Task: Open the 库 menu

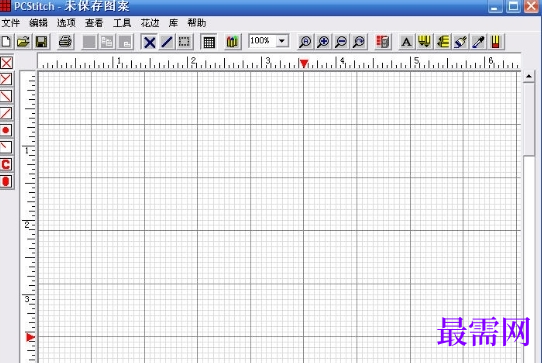Action: point(173,23)
